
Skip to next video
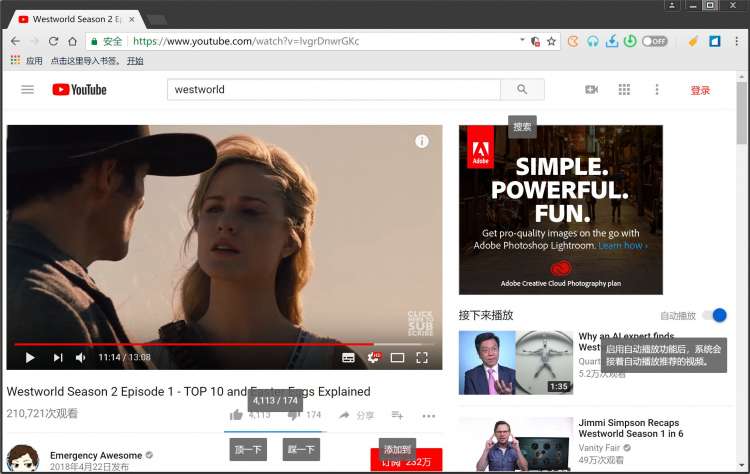coord(58,357)
